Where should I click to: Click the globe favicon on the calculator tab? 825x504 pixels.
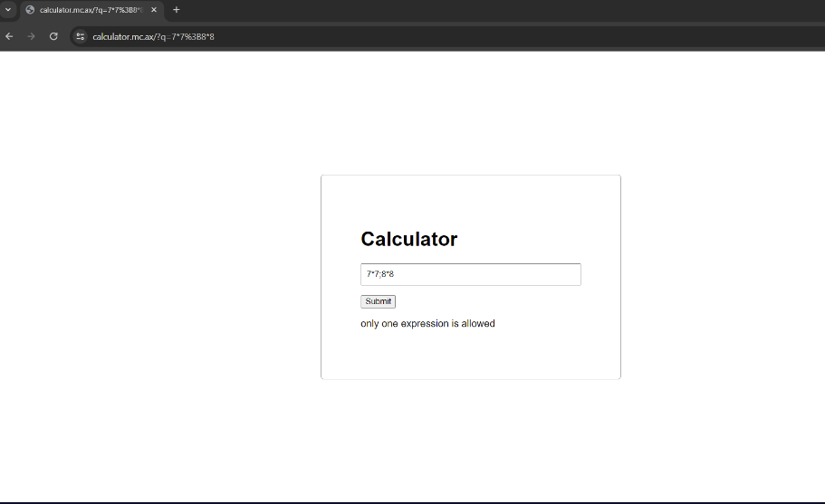point(30,10)
